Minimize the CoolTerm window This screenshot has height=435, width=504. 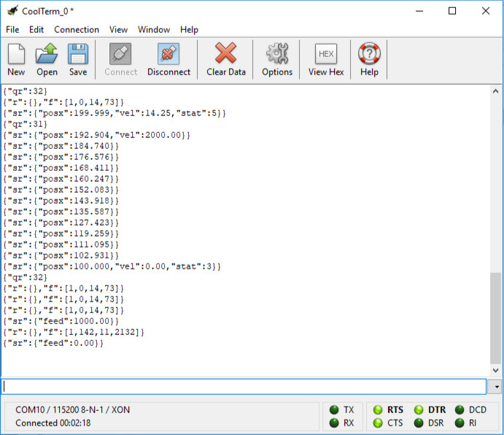coord(419,11)
